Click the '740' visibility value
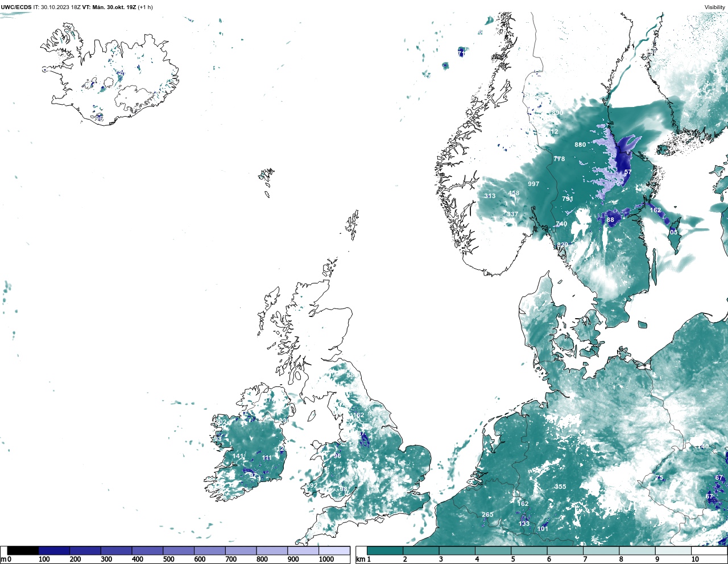Viewport: 728px width, 564px height. tap(561, 224)
